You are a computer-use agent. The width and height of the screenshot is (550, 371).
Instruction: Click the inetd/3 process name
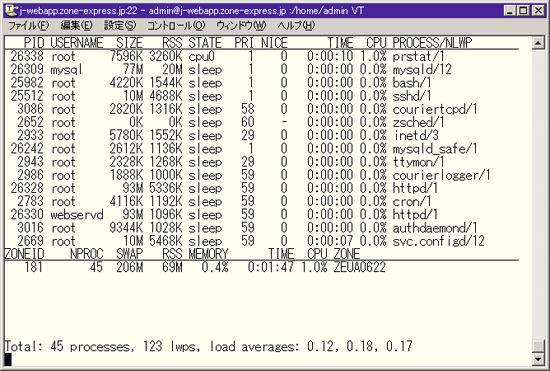click(416, 135)
